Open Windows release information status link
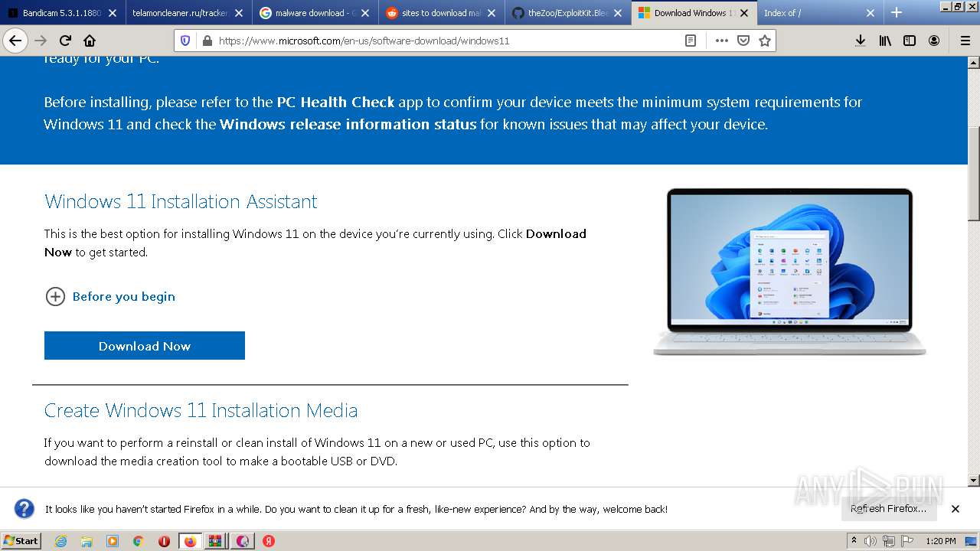The image size is (980, 551). coord(348,124)
